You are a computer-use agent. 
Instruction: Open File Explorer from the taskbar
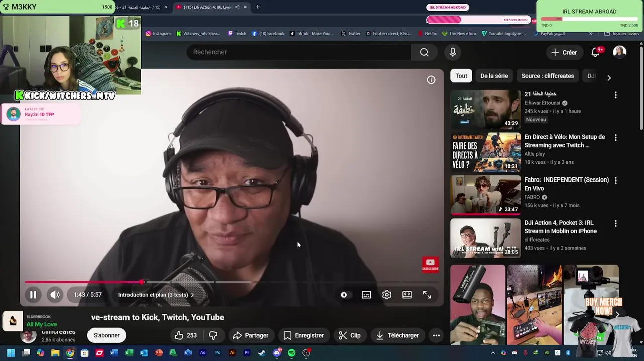(x=55, y=353)
